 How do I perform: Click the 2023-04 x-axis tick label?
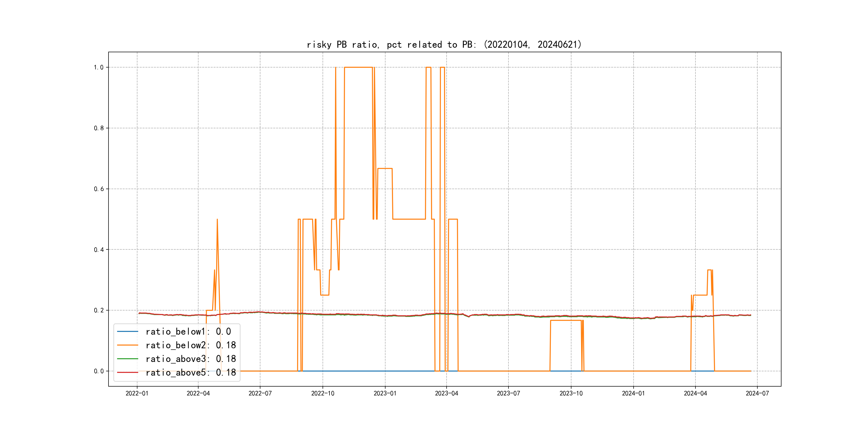tap(447, 393)
